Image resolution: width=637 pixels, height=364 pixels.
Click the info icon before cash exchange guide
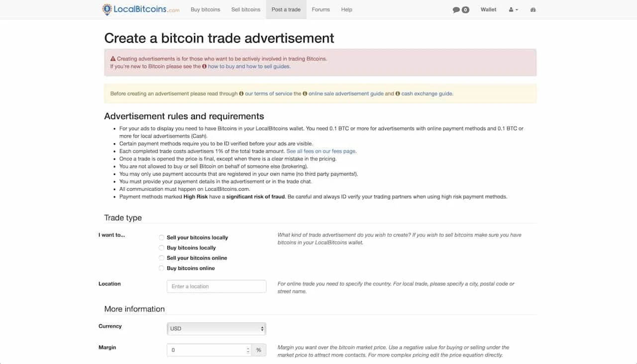point(398,93)
